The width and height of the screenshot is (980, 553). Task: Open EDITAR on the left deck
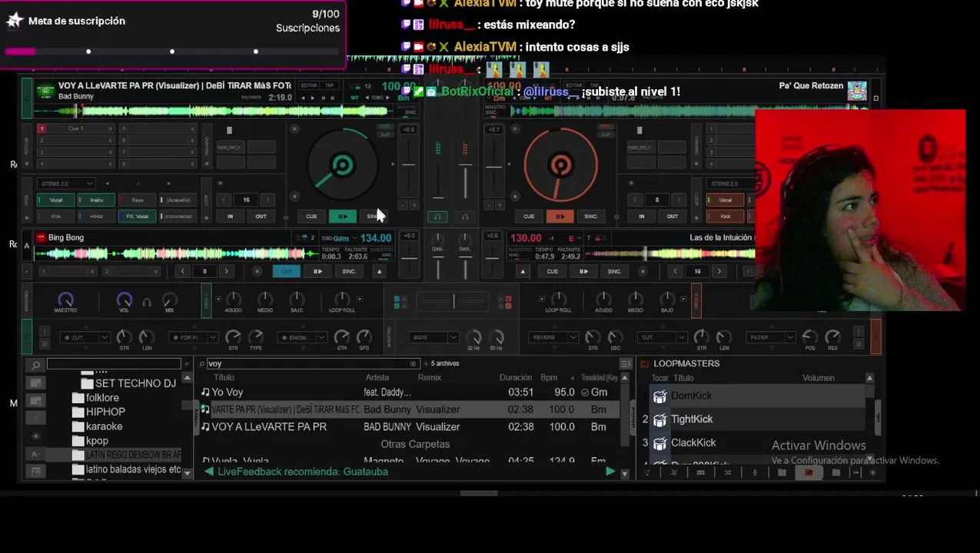click(309, 85)
